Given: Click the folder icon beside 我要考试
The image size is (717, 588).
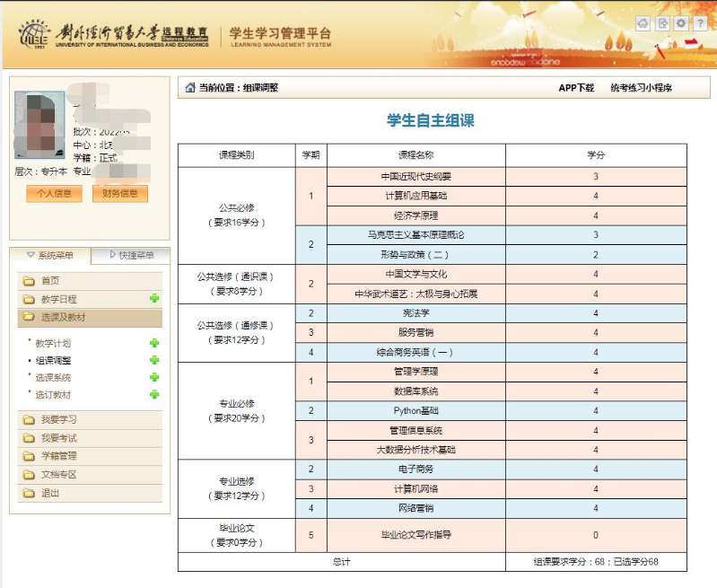Looking at the screenshot, I should point(29,438).
